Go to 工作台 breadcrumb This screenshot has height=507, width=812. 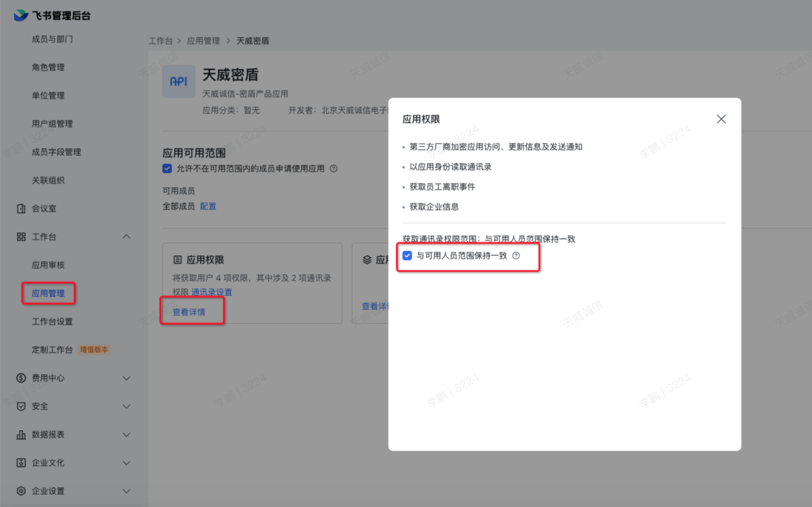(x=161, y=41)
